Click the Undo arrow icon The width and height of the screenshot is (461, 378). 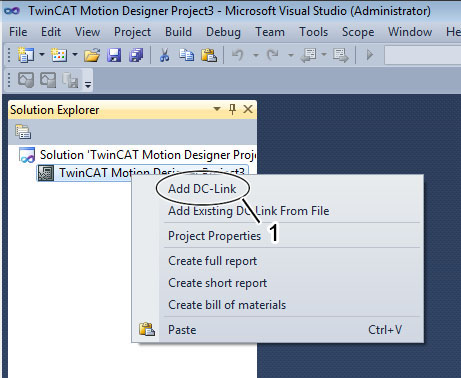point(238,55)
